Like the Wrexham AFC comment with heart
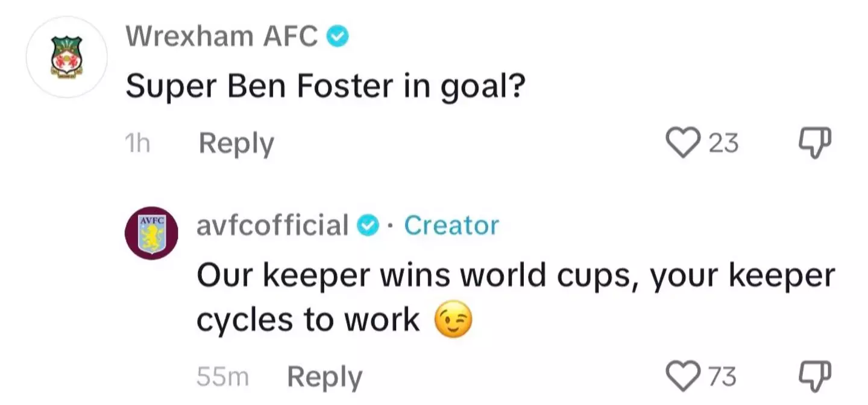Image resolution: width=868 pixels, height=405 pixels. pos(682,144)
